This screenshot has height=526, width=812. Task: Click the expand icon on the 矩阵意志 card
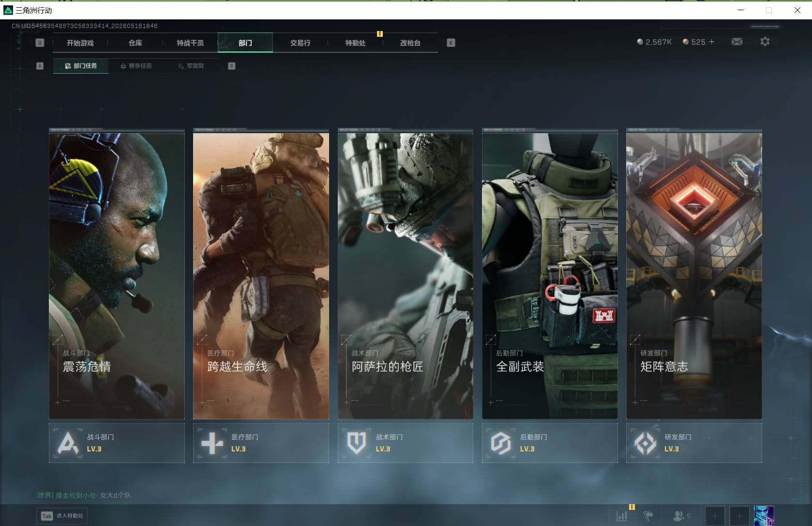click(x=635, y=340)
